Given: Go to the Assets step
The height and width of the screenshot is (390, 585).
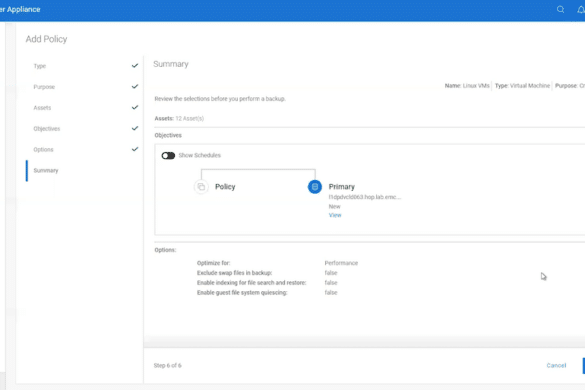Looking at the screenshot, I should pos(42,108).
